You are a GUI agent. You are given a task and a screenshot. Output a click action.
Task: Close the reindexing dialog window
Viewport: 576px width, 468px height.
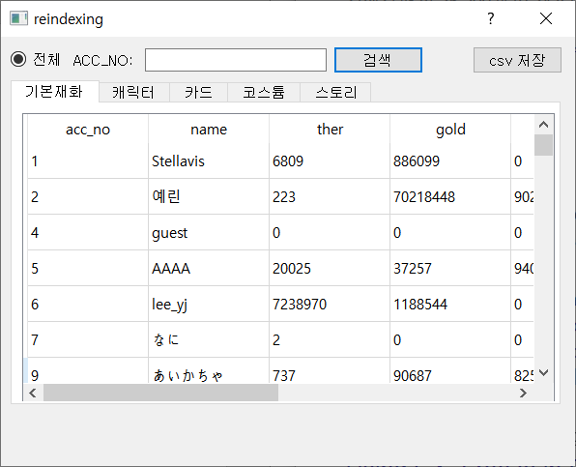[x=546, y=18]
